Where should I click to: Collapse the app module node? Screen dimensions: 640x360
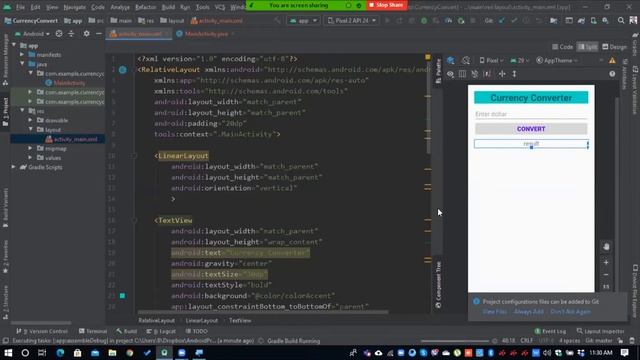[14, 45]
